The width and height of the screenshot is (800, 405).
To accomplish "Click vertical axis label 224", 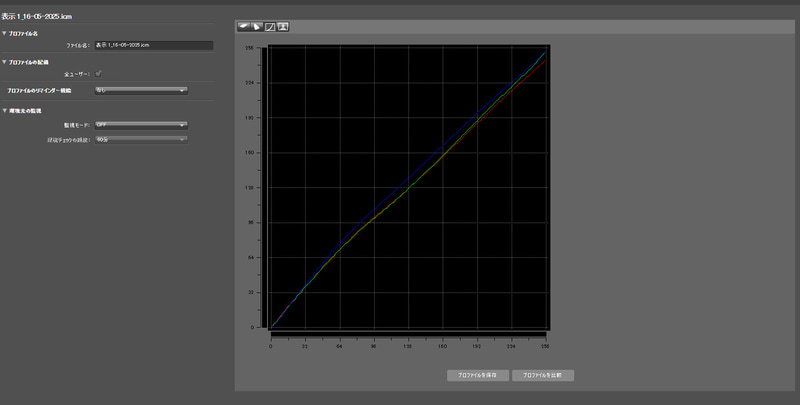I will click(251, 83).
